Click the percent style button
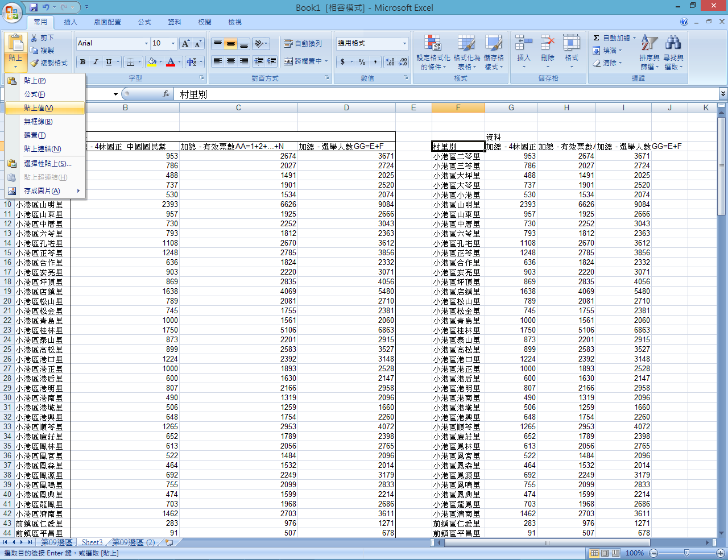Viewport: 728px width, 560px height. 362,61
